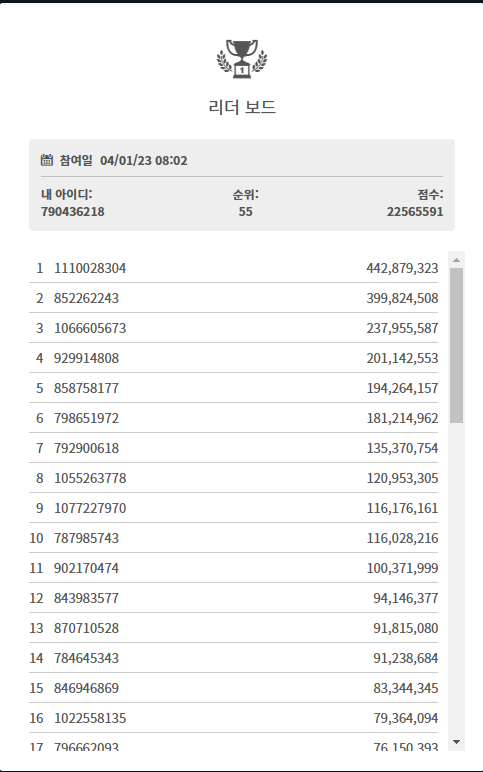Click the score 79,364,094
The width and height of the screenshot is (483, 772).
[406, 719]
